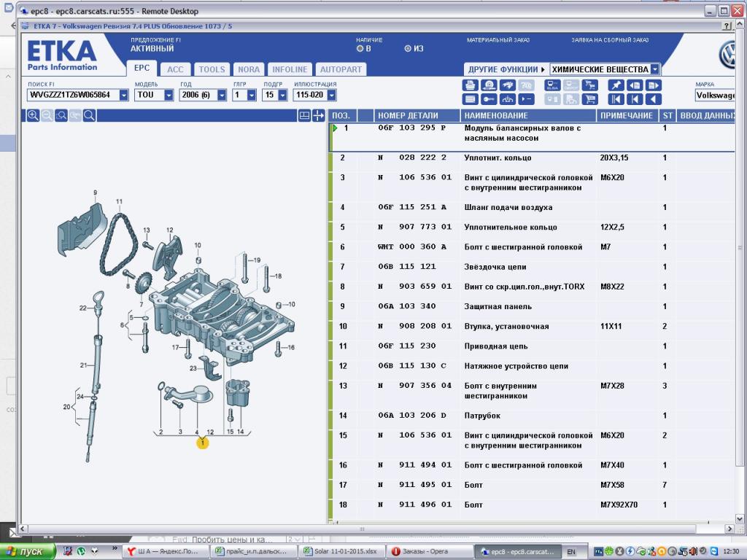The height and width of the screenshot is (560, 747).
Task: Click the key icon in the toolbar
Action: click(x=488, y=99)
